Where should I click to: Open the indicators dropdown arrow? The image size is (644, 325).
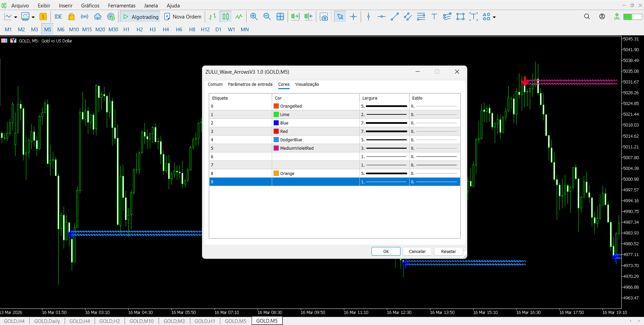click(33, 16)
